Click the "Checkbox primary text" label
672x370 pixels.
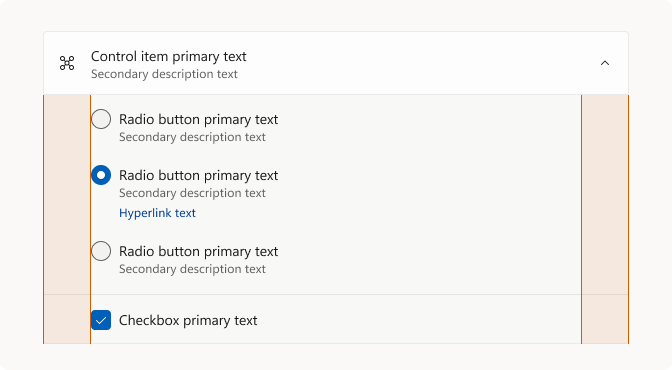click(x=188, y=320)
